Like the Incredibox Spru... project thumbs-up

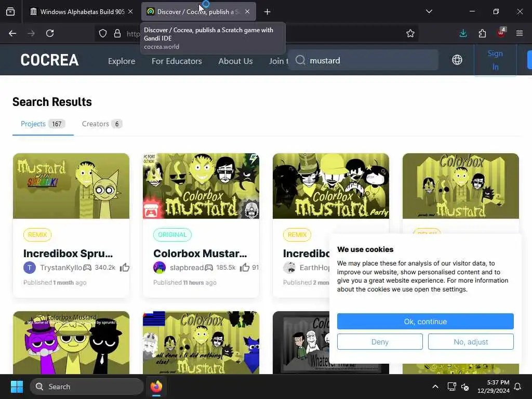tap(125, 268)
